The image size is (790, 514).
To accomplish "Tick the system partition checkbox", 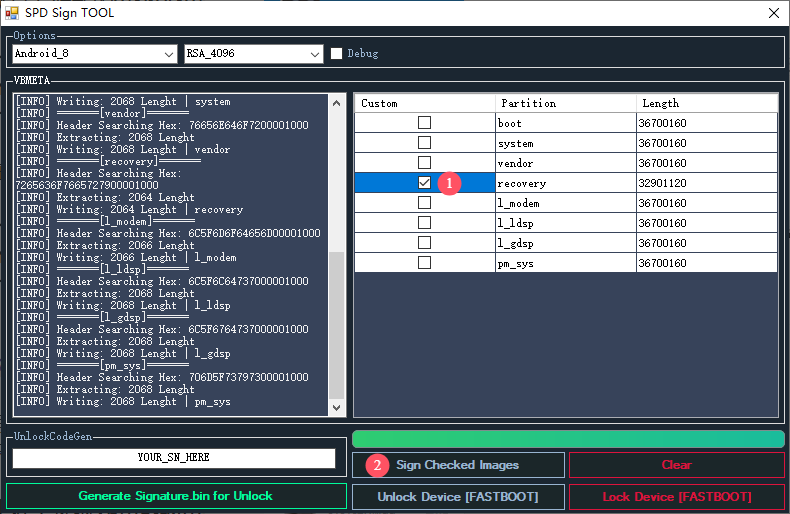I will [x=425, y=143].
